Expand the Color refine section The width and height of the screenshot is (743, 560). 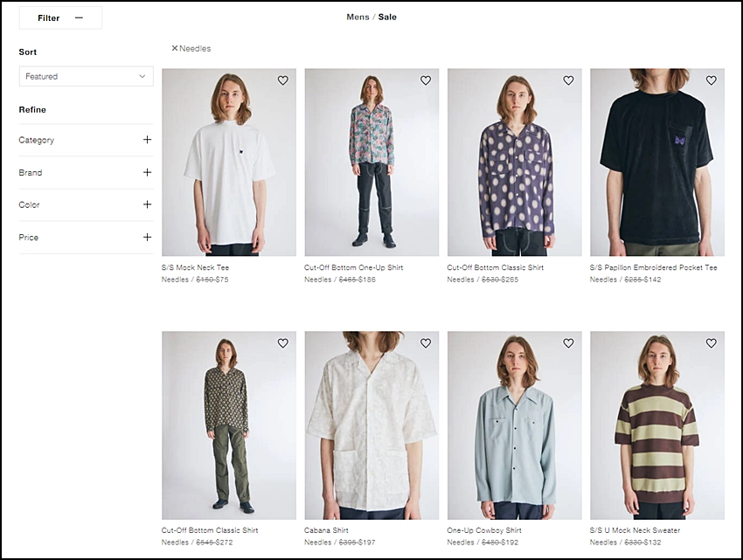[86, 204]
